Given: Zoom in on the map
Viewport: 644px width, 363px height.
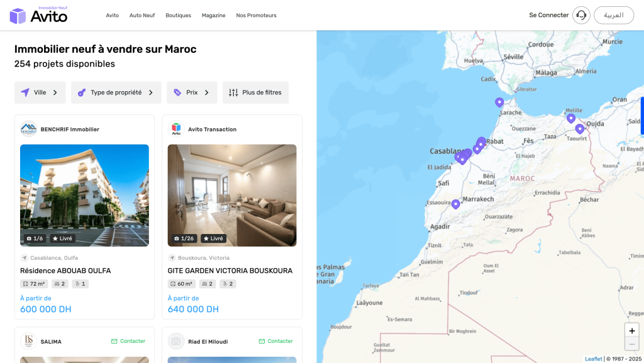Looking at the screenshot, I should (631, 331).
